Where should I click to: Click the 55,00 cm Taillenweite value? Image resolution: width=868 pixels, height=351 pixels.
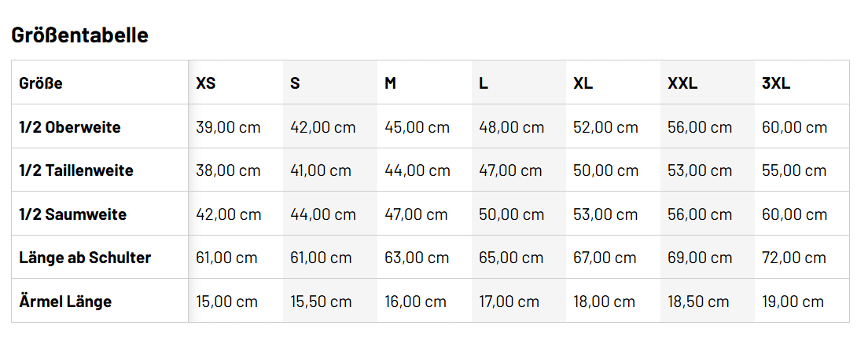pos(794,170)
